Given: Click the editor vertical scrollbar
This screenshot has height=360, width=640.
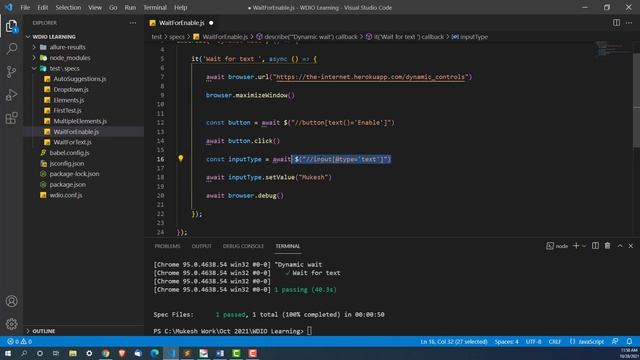Looking at the screenshot, I should (x=636, y=100).
